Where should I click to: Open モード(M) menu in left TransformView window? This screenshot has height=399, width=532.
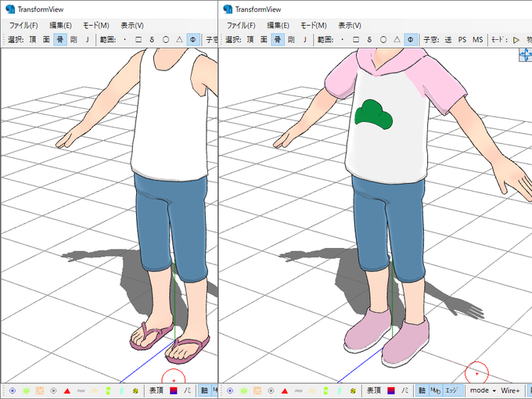96,26
